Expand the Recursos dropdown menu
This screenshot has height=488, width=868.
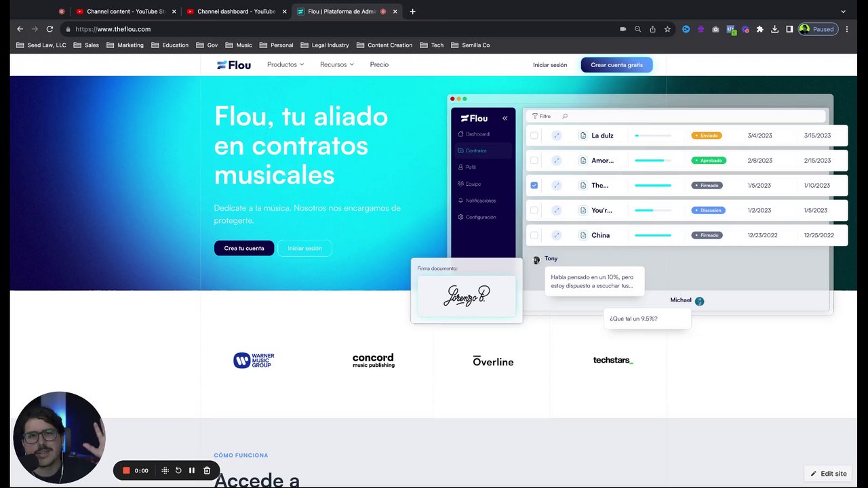pyautogui.click(x=337, y=64)
